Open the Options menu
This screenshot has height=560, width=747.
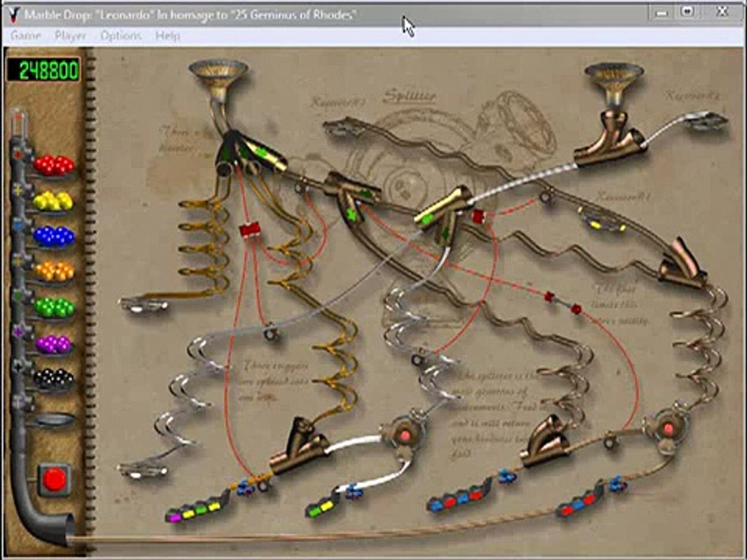pyautogui.click(x=121, y=36)
